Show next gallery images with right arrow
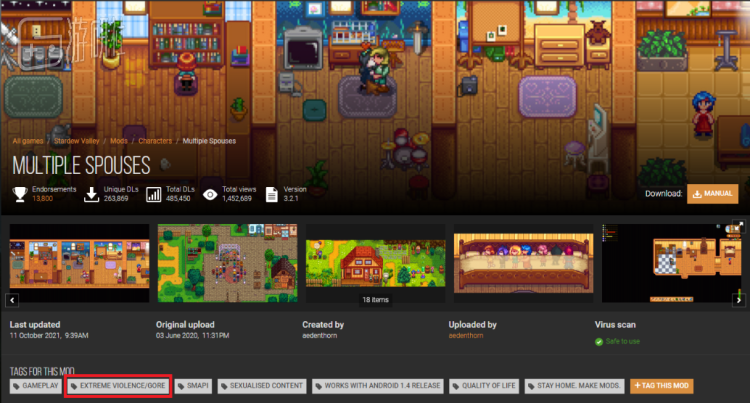 click(739, 300)
